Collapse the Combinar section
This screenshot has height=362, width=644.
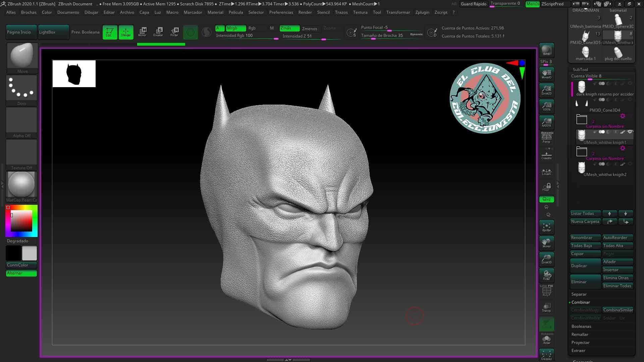point(581,302)
